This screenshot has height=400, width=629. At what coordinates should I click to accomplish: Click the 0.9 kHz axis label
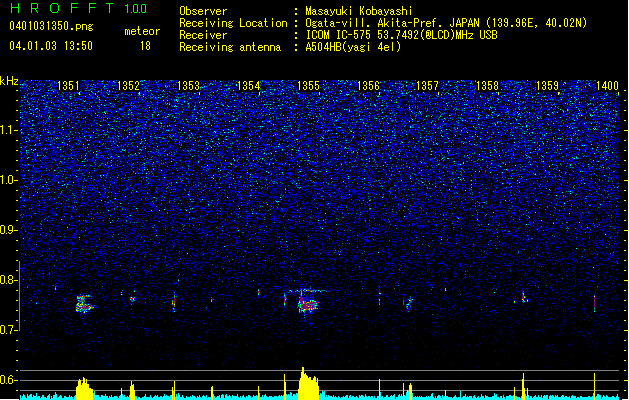coord(9,230)
